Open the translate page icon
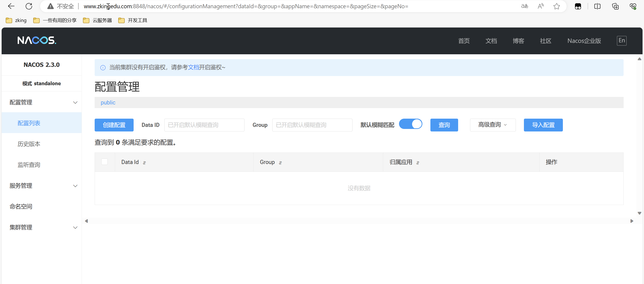644x284 pixels. [525, 6]
